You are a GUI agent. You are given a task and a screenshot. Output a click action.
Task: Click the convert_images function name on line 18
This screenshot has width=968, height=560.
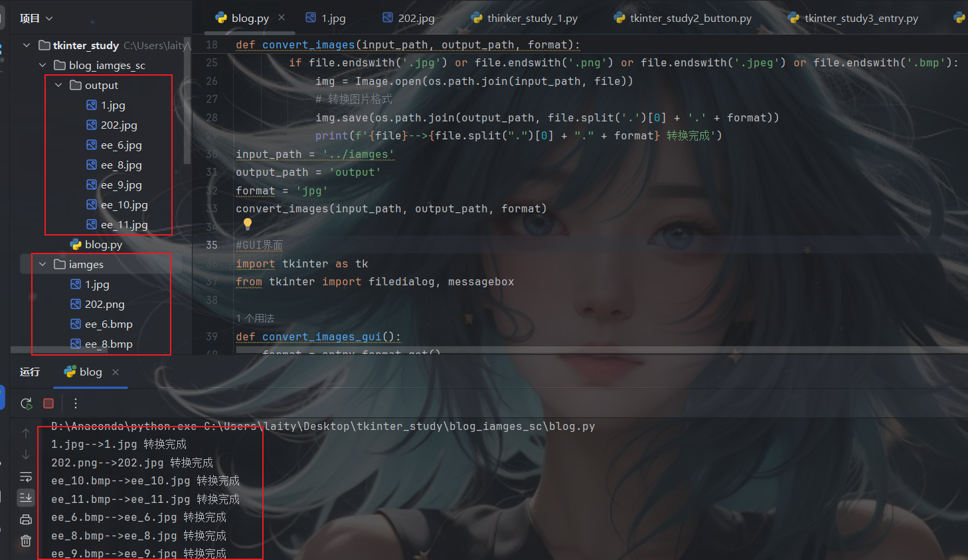(x=309, y=44)
